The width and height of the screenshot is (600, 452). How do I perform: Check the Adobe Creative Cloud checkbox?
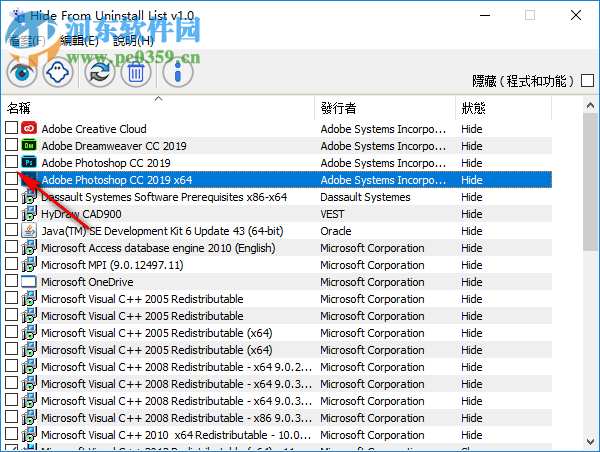pos(11,127)
